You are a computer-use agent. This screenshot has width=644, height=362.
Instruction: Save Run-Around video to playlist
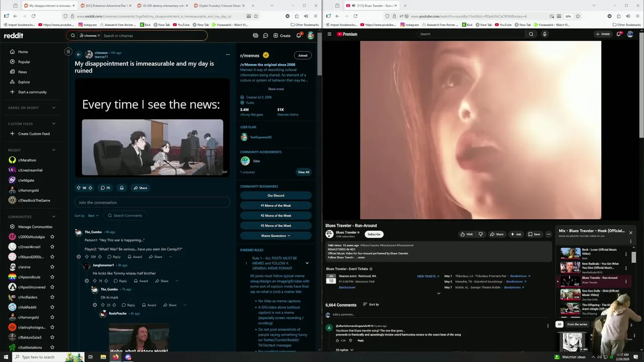534,234
